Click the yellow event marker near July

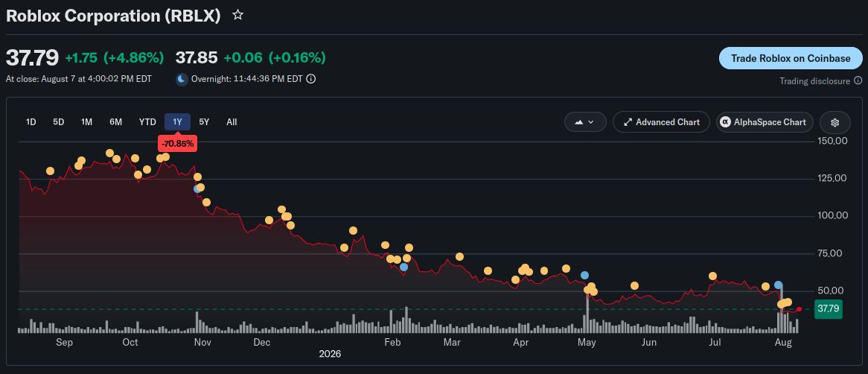[713, 276]
